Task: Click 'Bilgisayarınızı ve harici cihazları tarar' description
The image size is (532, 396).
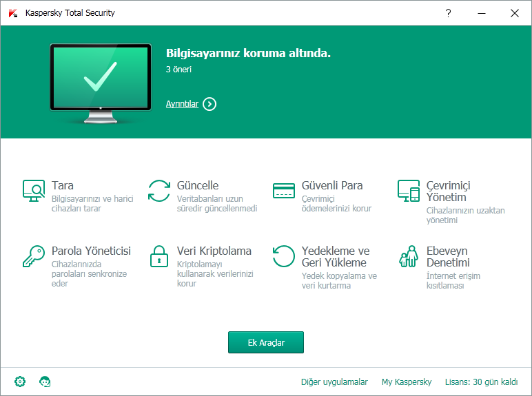Action: point(92,203)
